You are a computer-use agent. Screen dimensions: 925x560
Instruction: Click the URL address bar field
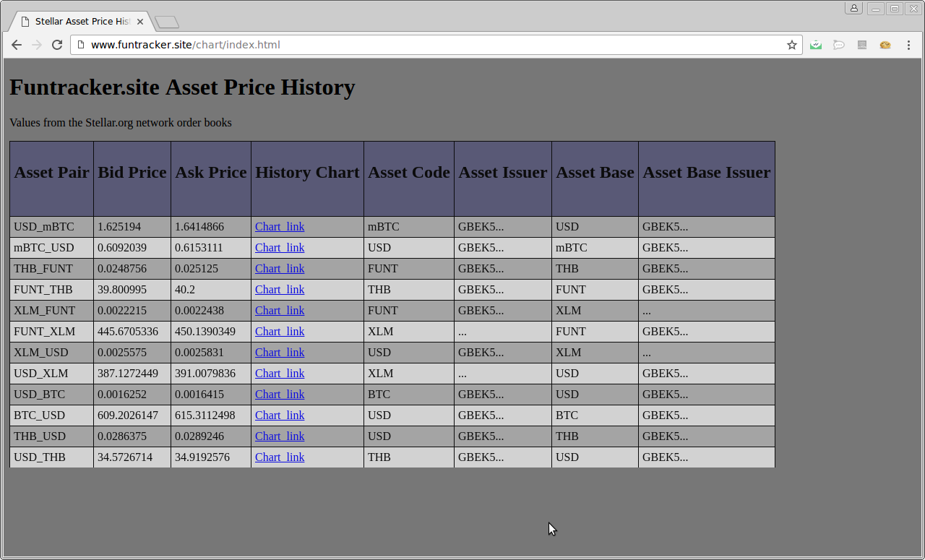[x=434, y=45]
